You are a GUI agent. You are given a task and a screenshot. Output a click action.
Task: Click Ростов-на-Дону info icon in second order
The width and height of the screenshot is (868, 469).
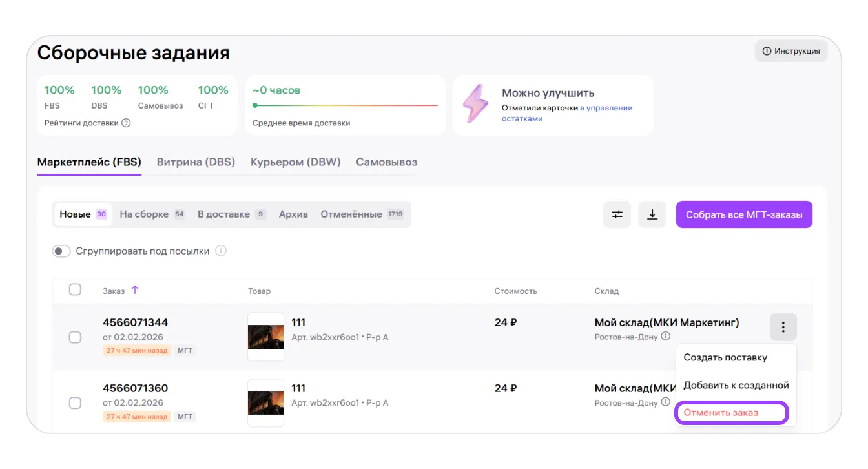click(666, 402)
